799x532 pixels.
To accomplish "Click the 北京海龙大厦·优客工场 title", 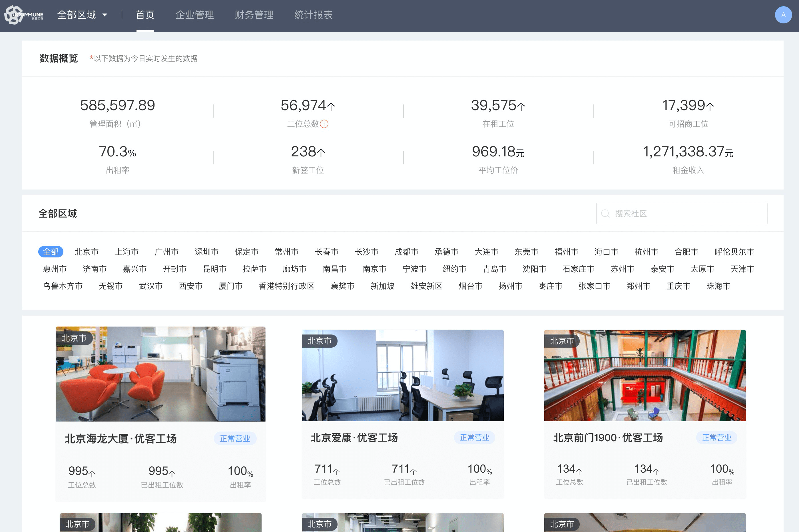I will coord(121,439).
